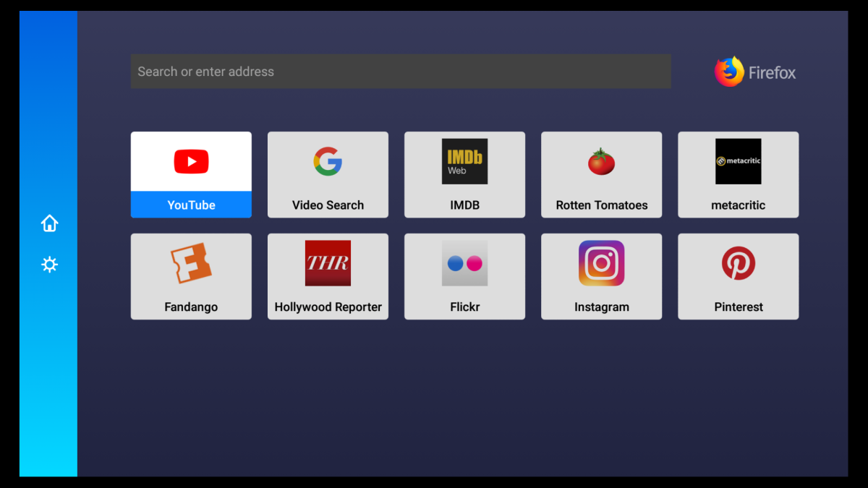Click the Firefox text label

(x=771, y=72)
